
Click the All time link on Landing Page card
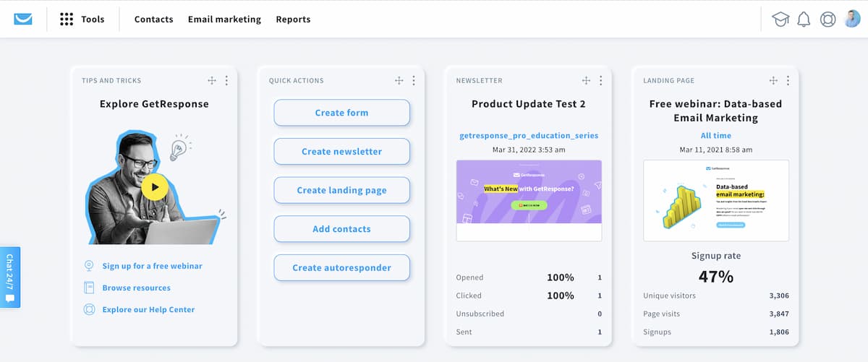716,136
